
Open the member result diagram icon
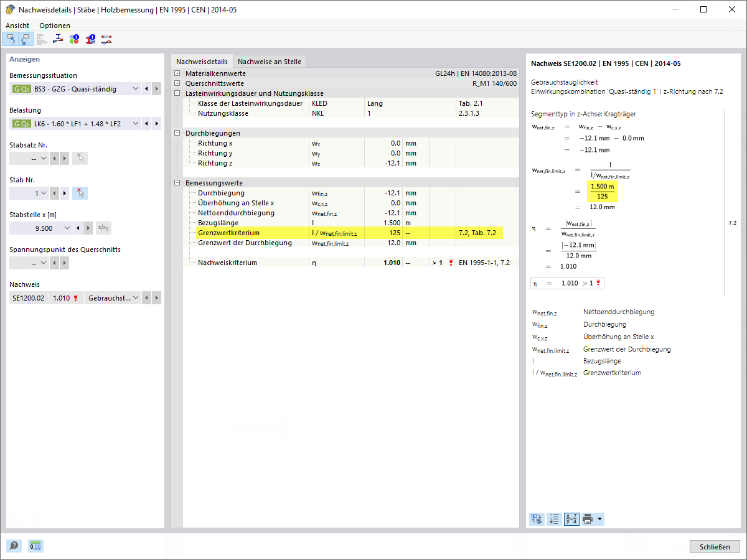[106, 39]
